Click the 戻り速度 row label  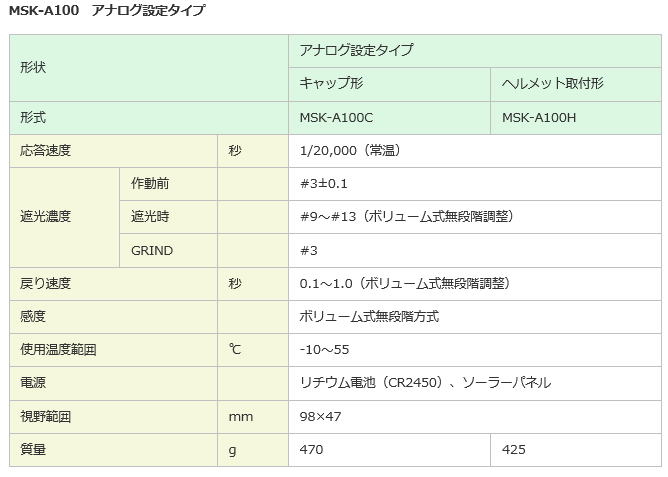(x=113, y=284)
